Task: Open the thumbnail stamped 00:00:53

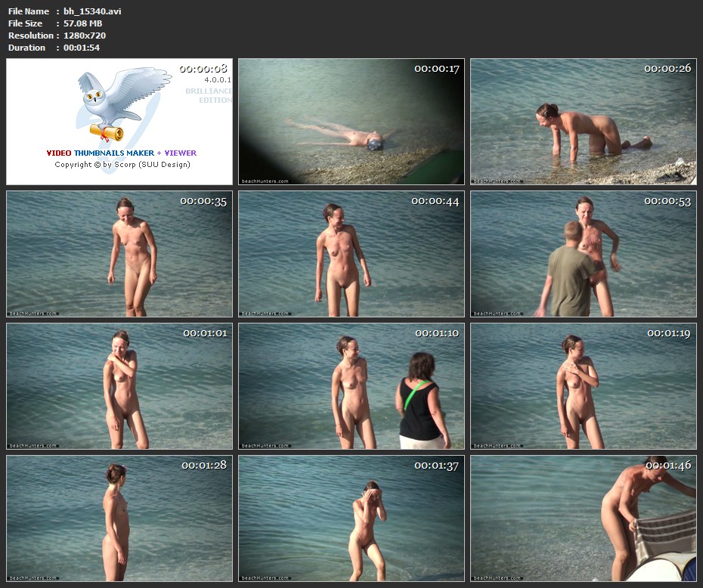Action: click(x=583, y=254)
